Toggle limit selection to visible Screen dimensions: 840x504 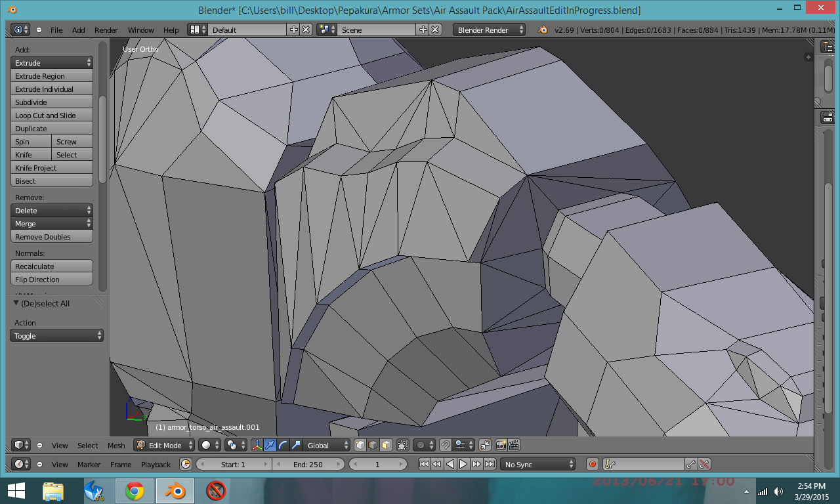[x=403, y=445]
